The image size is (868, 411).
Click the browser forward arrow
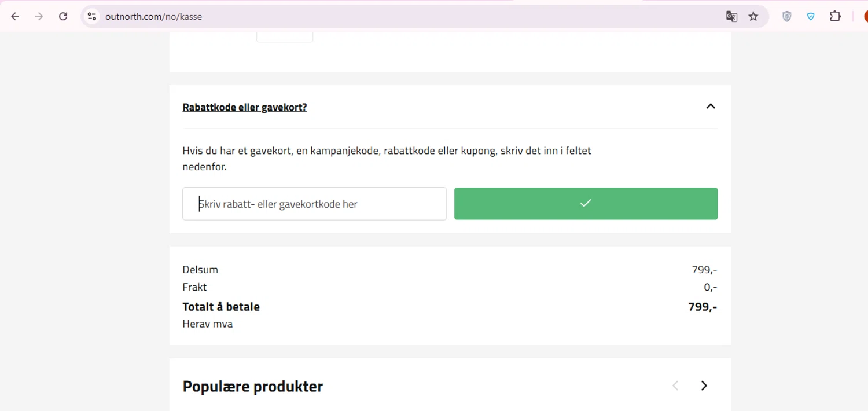[39, 16]
